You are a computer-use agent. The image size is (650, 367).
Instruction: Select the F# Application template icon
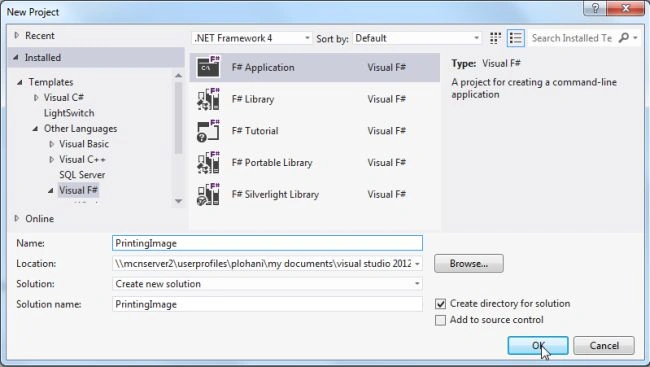coord(209,67)
